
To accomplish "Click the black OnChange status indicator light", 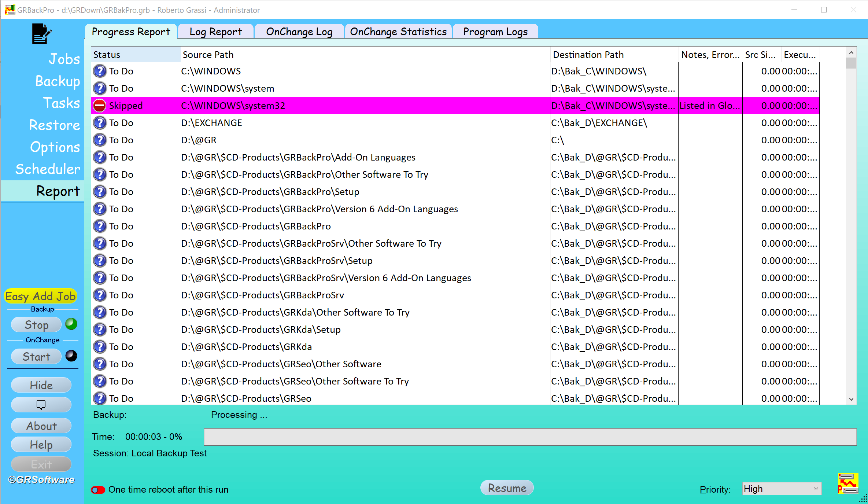I will 71,356.
